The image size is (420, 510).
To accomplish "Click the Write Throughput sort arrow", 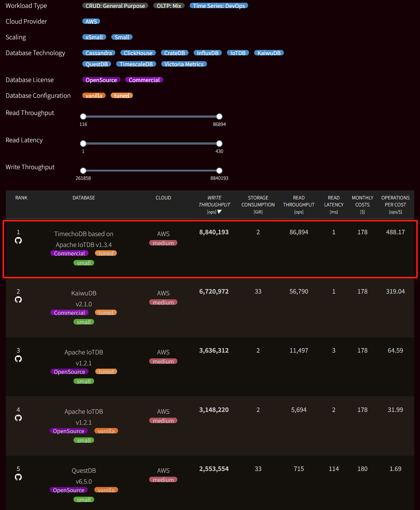I will [x=220, y=212].
